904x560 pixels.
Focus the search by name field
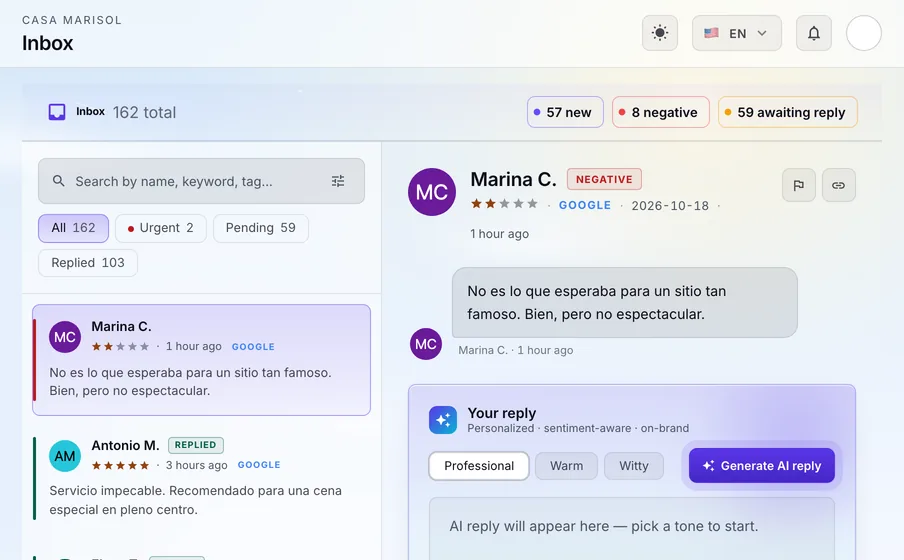pyautogui.click(x=201, y=181)
